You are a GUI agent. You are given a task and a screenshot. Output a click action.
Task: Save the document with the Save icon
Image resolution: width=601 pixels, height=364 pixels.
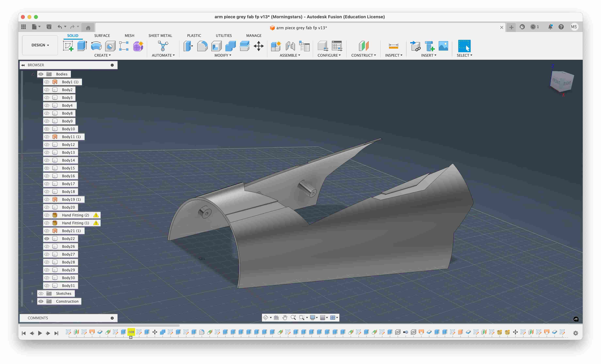[x=49, y=27]
